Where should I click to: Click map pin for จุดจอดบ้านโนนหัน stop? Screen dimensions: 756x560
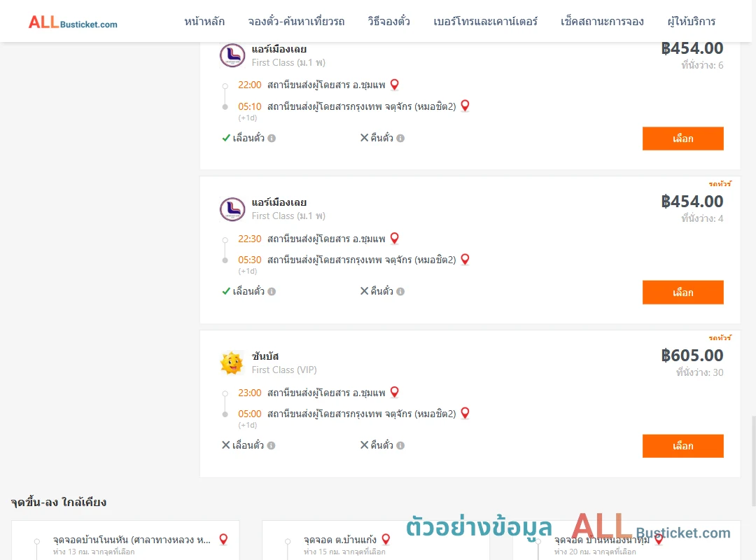point(223,539)
